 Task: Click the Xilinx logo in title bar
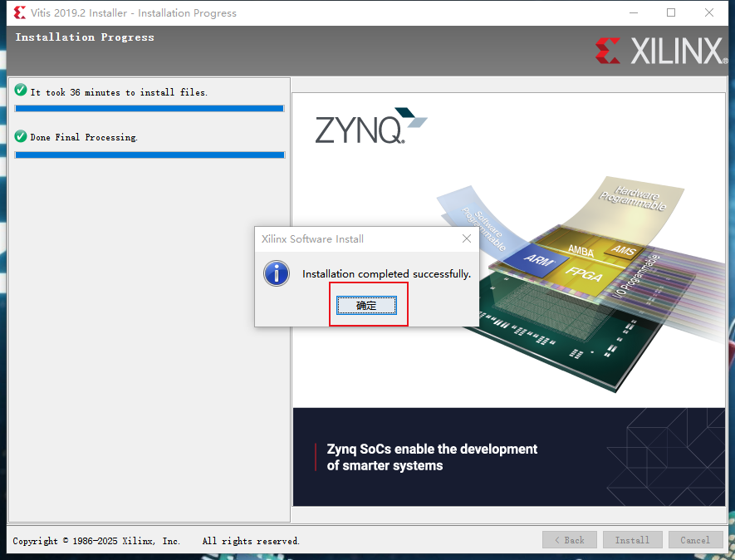20,12
